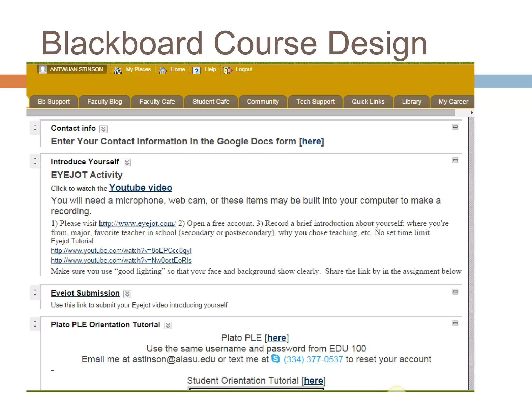532x399 pixels.
Task: Click the My Places link
Action: pyautogui.click(x=138, y=69)
